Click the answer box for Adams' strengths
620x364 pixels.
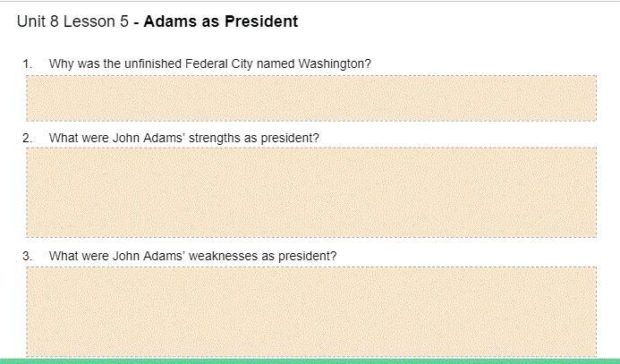[310, 191]
